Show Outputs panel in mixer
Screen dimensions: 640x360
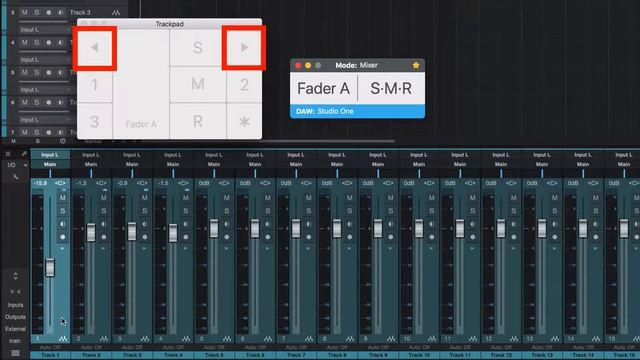(x=15, y=317)
